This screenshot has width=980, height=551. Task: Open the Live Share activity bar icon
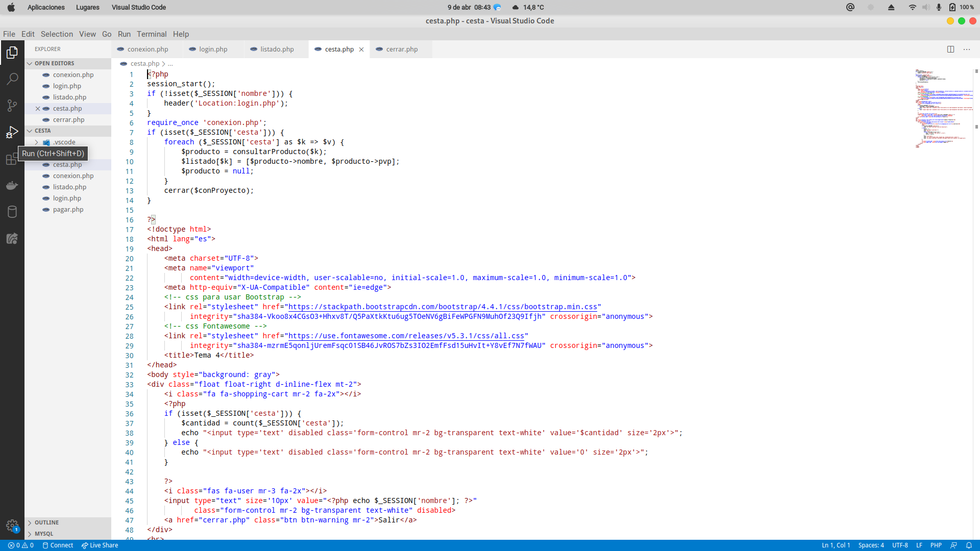point(12,238)
